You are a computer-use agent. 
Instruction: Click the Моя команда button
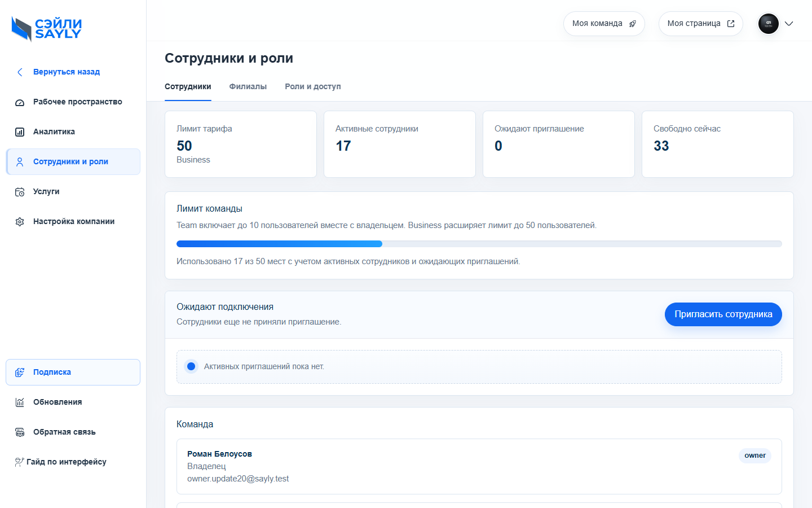(604, 24)
